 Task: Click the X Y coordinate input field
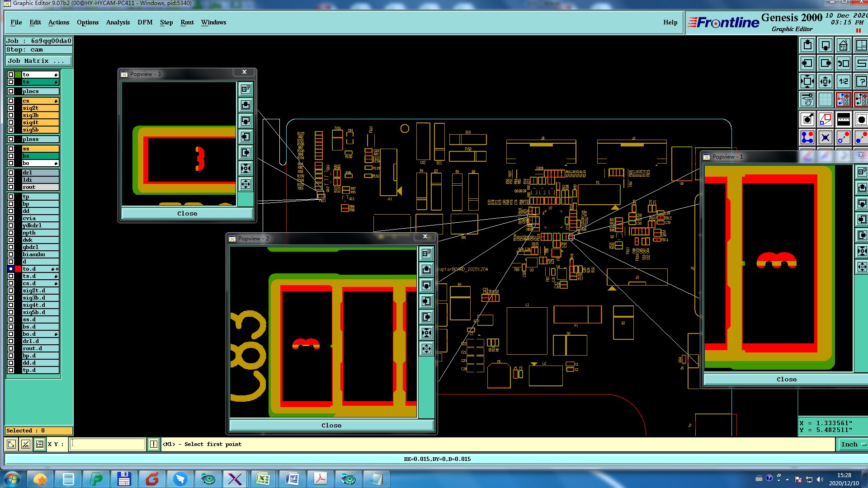[108, 444]
